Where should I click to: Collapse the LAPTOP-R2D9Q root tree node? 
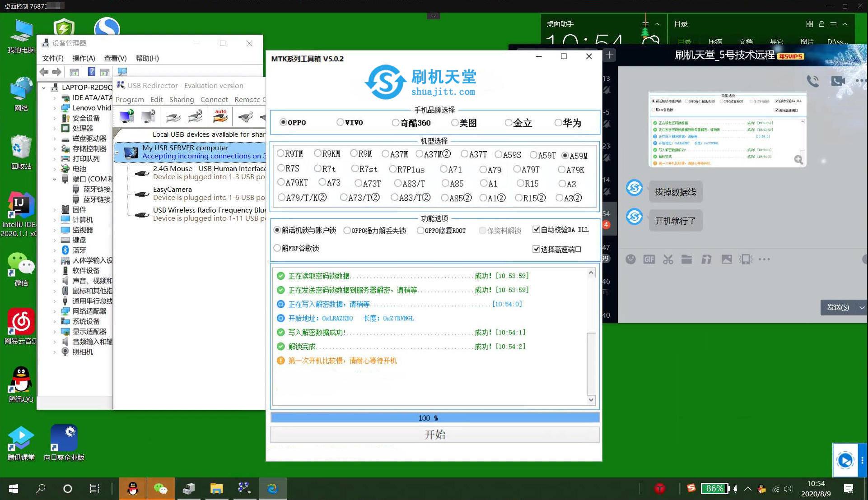point(44,88)
